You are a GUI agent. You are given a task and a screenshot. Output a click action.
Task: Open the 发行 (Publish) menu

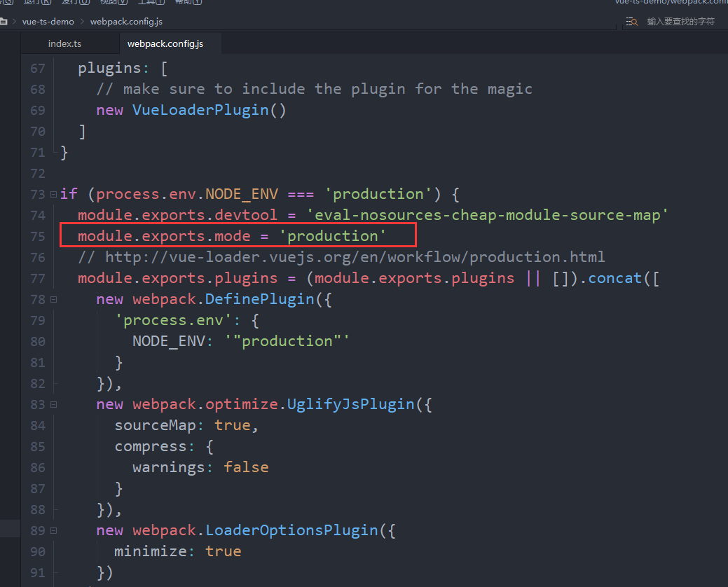point(74,2)
